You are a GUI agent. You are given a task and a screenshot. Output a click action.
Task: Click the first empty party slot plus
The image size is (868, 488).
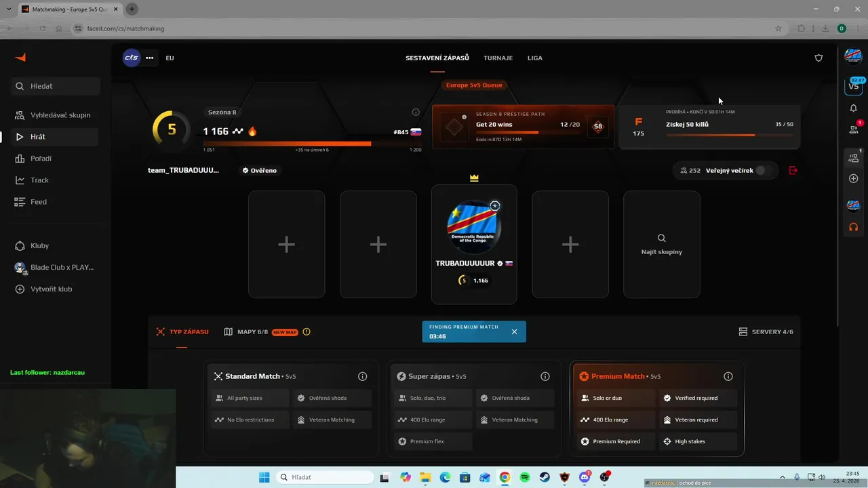tap(286, 245)
